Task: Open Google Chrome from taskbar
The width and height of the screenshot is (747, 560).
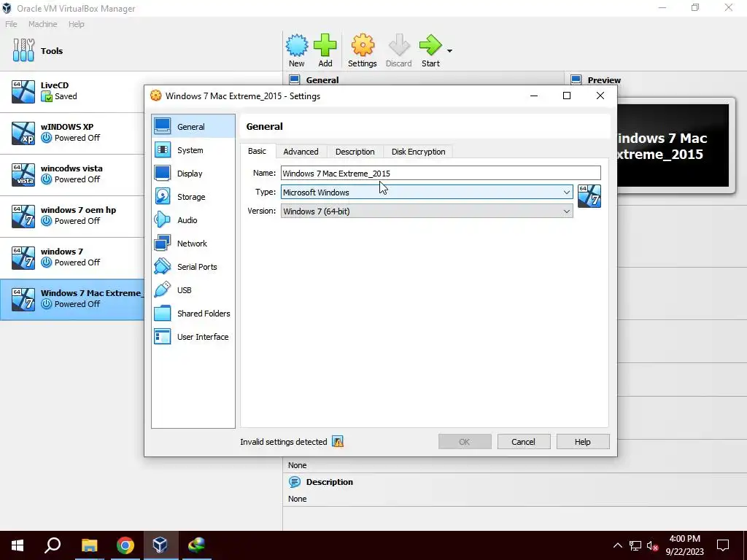Action: pyautogui.click(x=125, y=545)
